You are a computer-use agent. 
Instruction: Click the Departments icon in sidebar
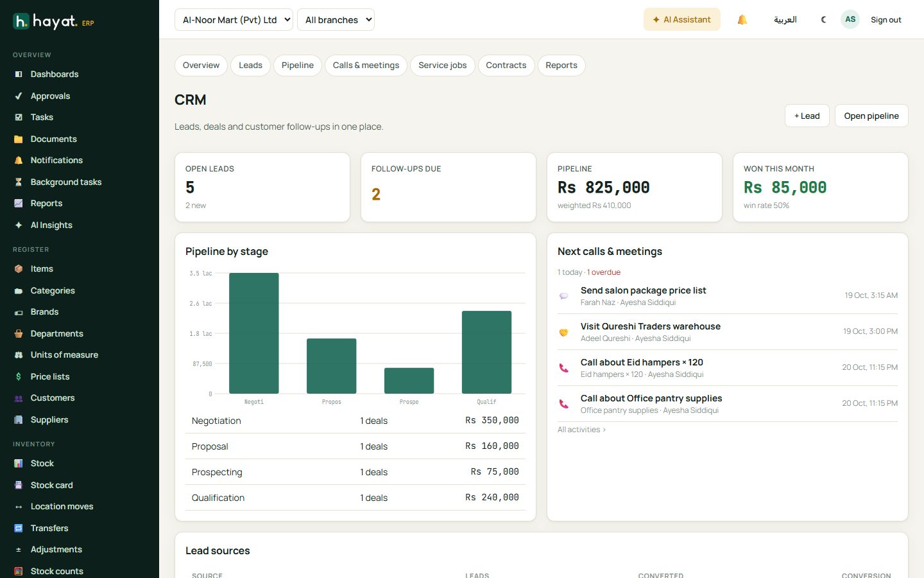[x=19, y=334]
